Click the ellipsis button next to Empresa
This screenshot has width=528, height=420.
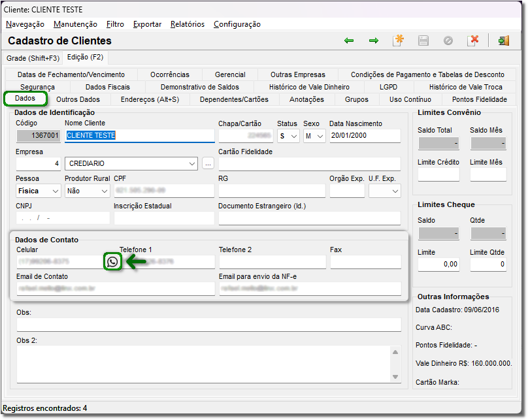[x=208, y=163]
